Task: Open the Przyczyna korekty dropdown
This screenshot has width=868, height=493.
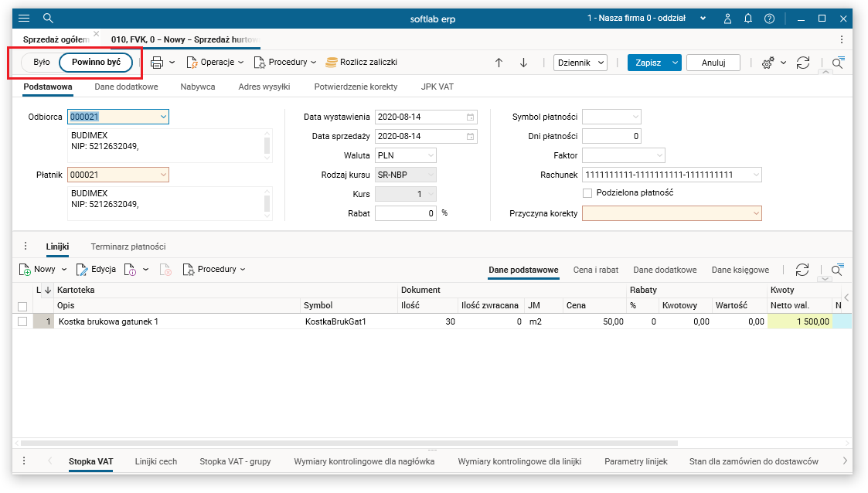Action: click(756, 213)
